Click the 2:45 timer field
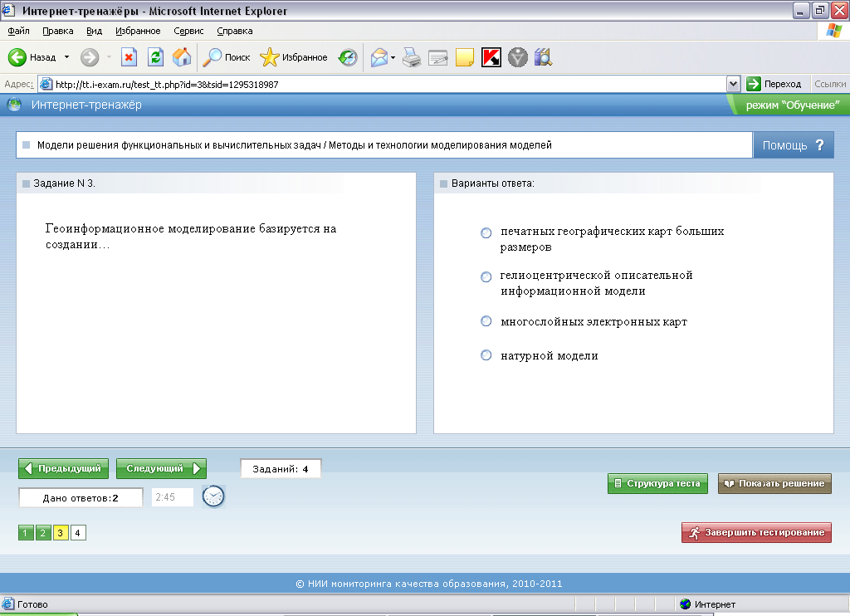The height and width of the screenshot is (616, 850). [x=172, y=497]
